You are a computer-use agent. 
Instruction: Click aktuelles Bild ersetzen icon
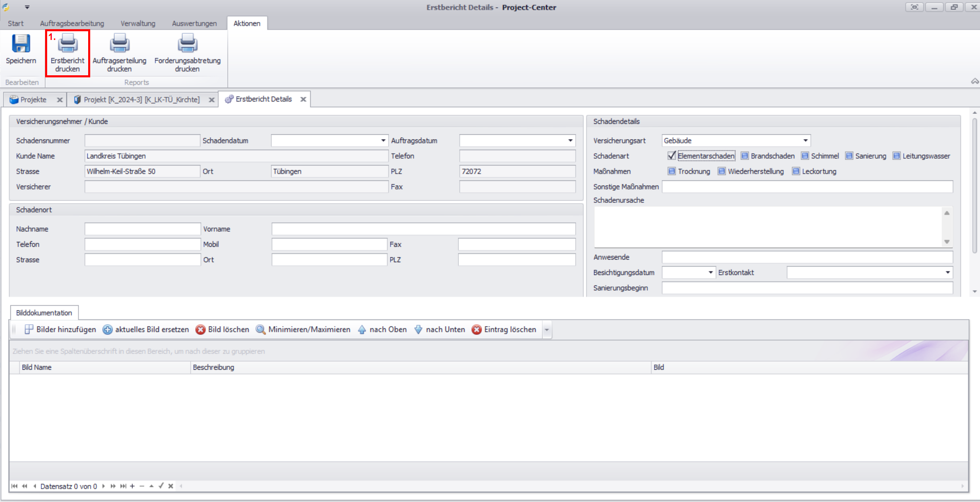(x=108, y=329)
